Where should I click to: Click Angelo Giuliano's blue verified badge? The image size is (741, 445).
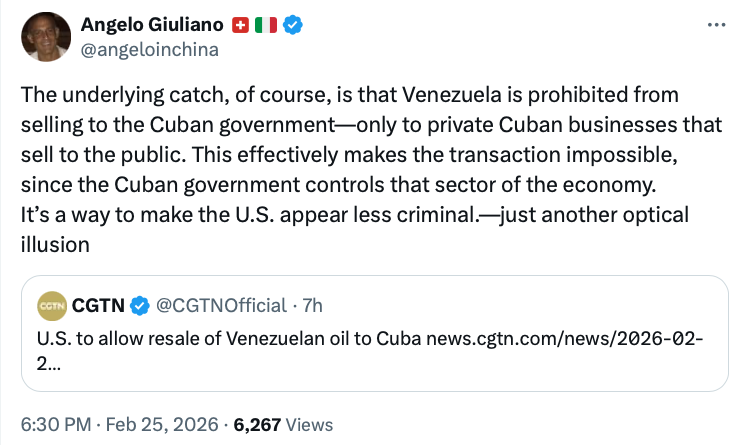292,25
